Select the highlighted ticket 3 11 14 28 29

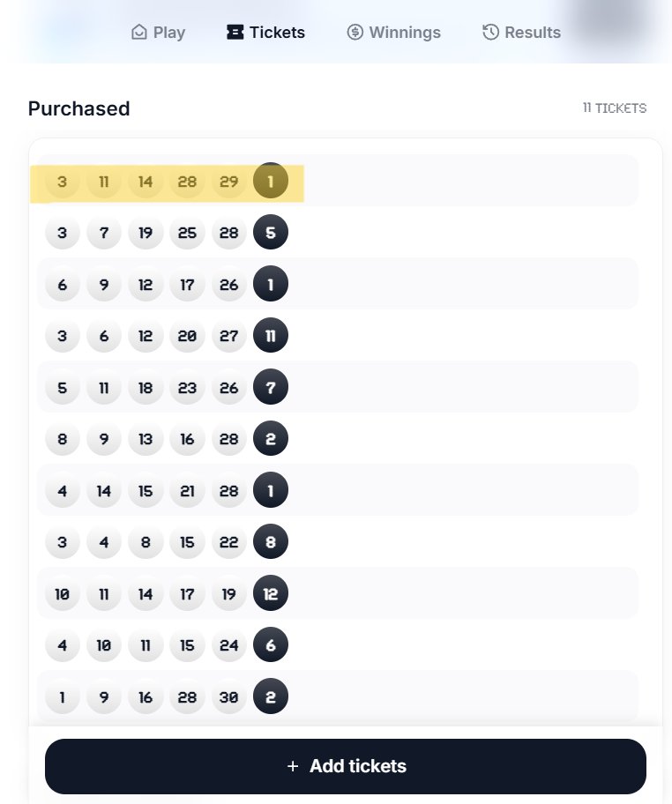168,182
